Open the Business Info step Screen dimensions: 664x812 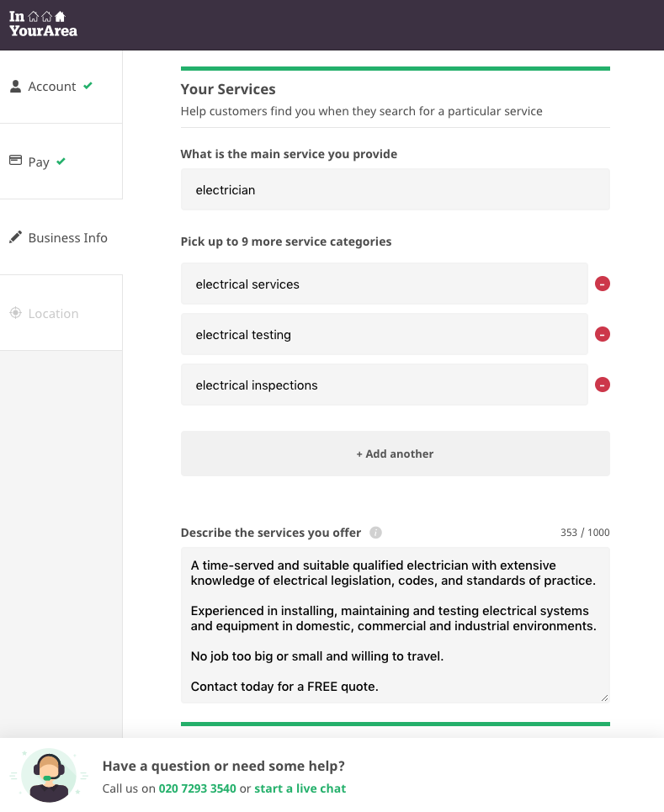tap(61, 237)
